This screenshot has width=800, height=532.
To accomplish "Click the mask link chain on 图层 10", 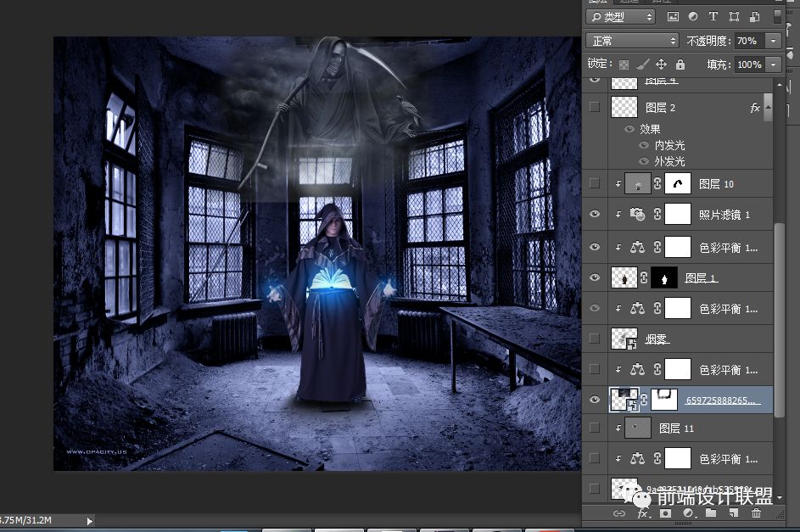I will click(x=657, y=183).
